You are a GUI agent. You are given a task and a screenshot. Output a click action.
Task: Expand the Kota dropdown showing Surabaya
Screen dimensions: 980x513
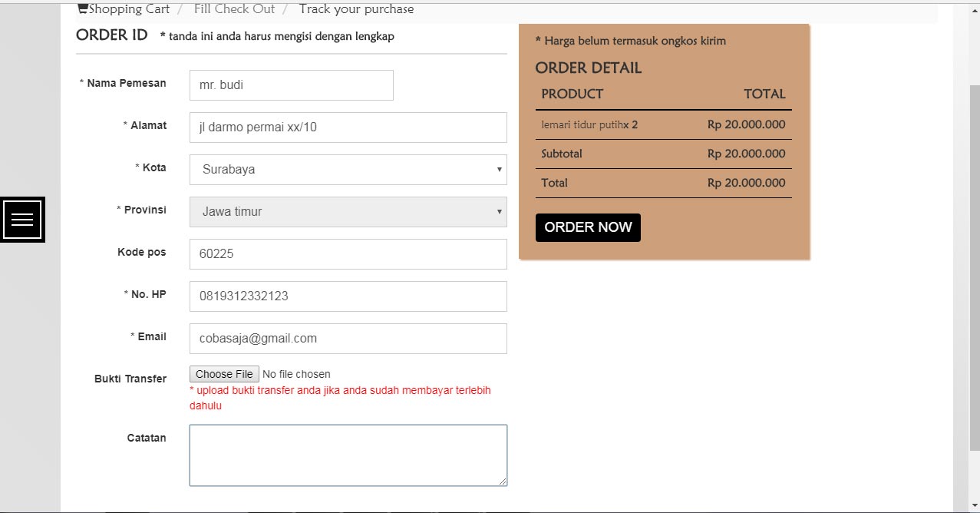coord(348,170)
